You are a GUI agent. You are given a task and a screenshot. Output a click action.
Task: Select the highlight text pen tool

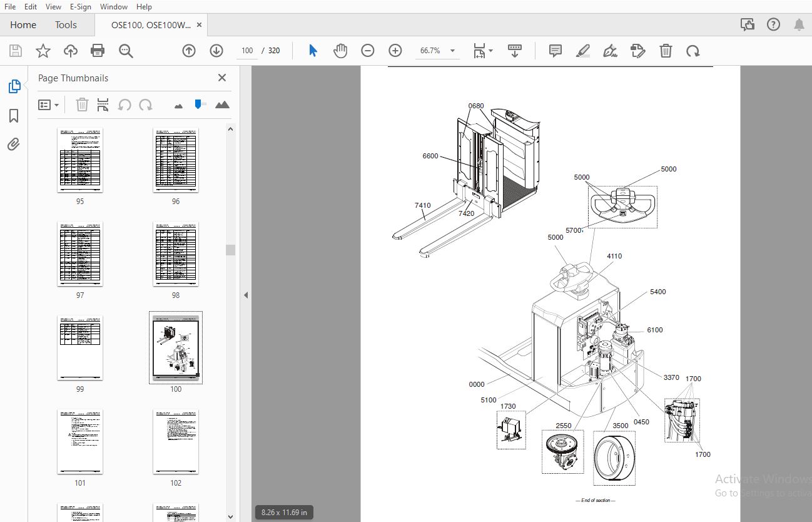tap(583, 51)
